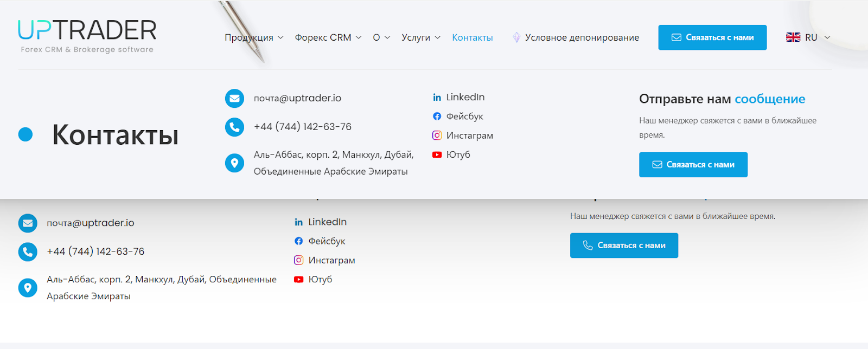
Task: Click Связаться с нами button in header
Action: [x=712, y=37]
